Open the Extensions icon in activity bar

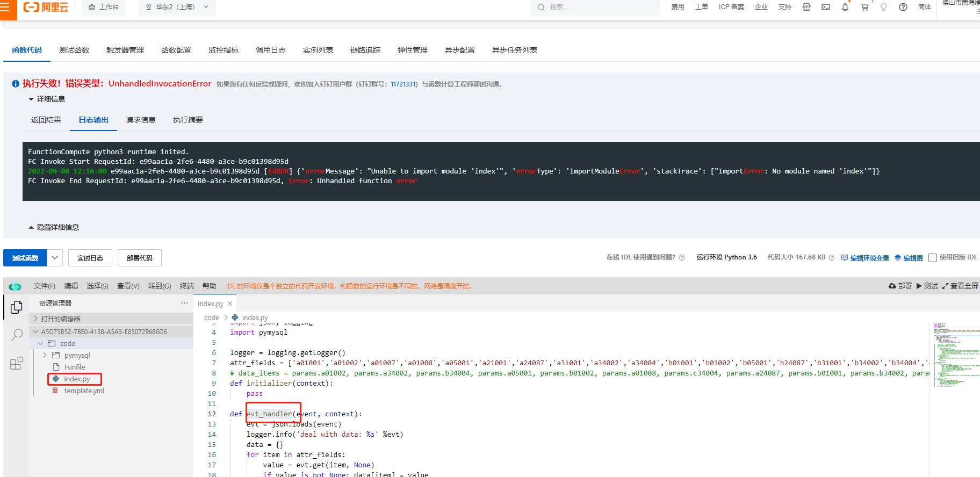17,364
